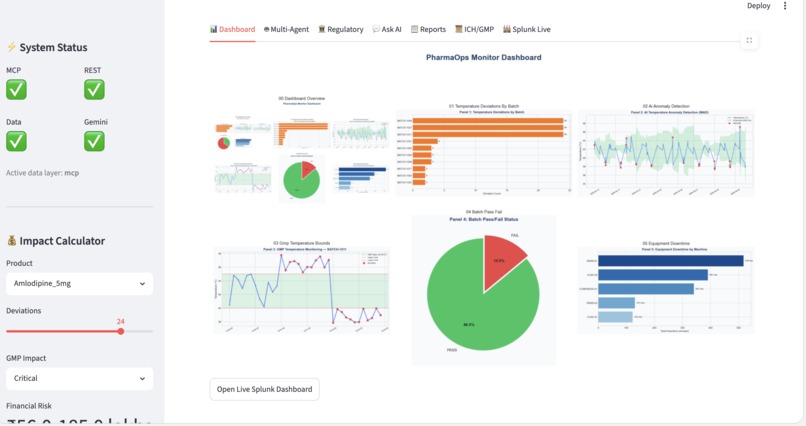Click the lightning bolt System Status icon
This screenshot has height=426, width=806.
click(x=11, y=47)
